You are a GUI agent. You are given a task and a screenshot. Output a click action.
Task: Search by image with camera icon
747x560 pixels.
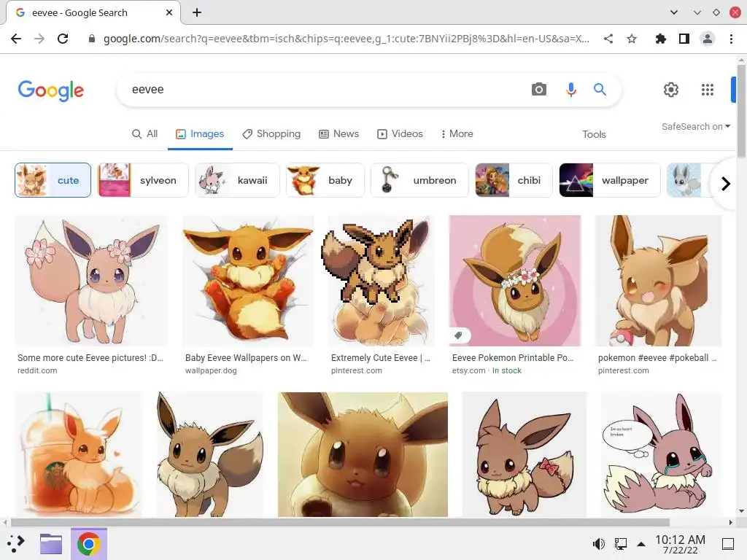click(x=539, y=89)
